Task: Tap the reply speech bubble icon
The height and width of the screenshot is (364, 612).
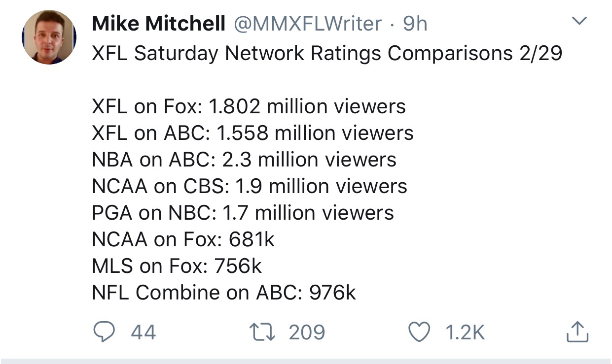Action: (104, 332)
